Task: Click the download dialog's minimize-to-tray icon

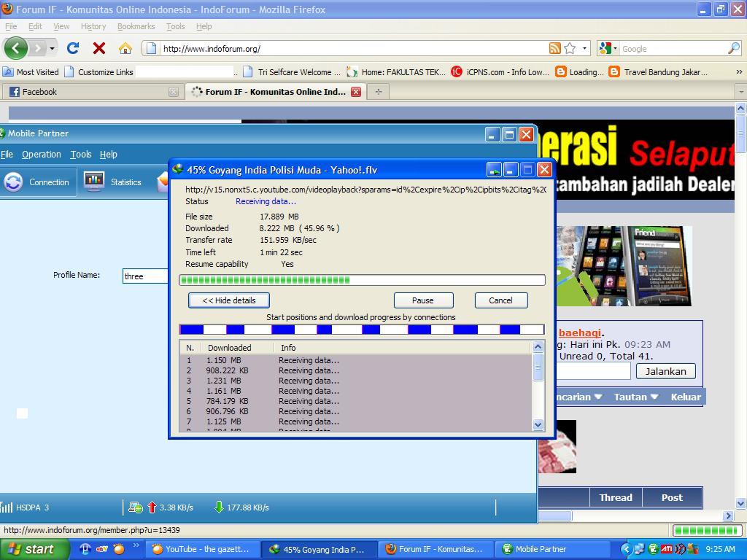Action: coord(494,169)
